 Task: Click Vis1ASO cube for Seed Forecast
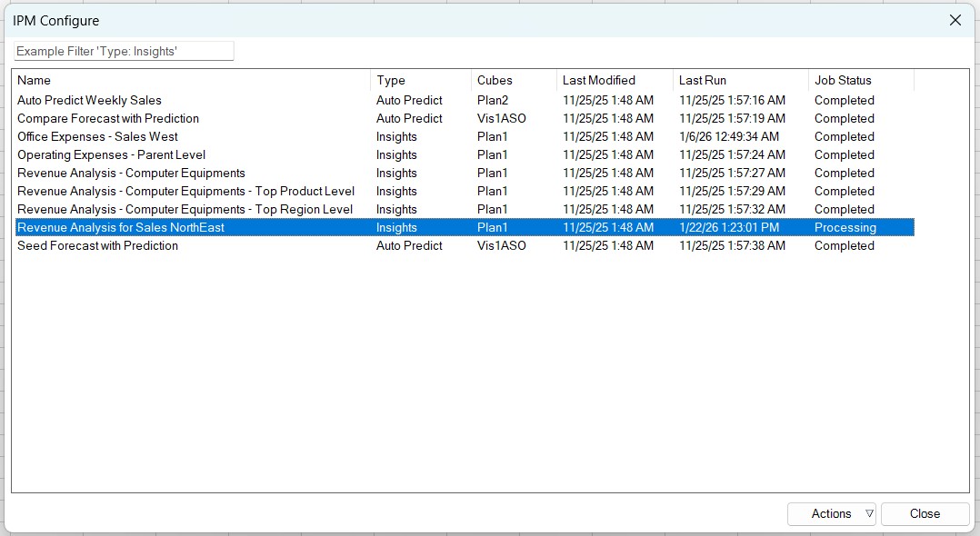click(501, 245)
